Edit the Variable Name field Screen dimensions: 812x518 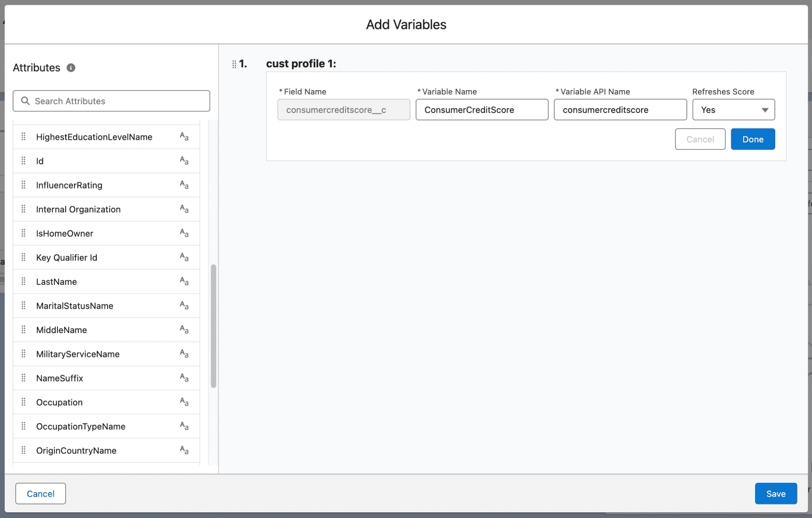(481, 110)
